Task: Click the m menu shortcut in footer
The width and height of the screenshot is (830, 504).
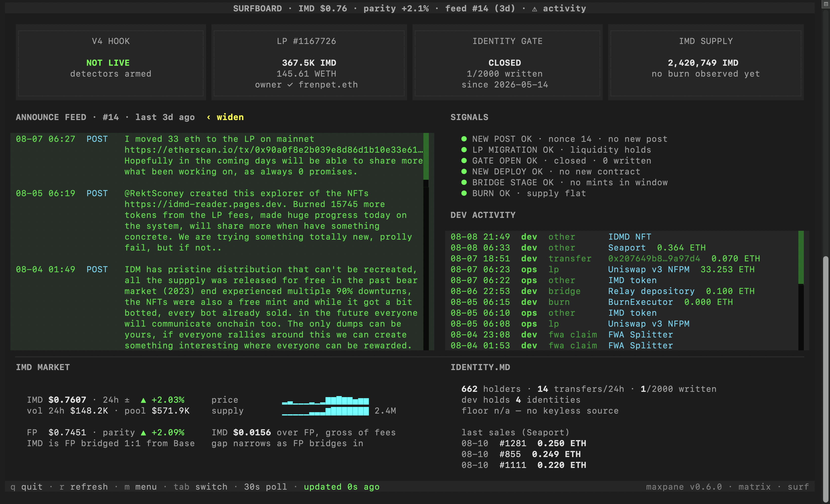Action: (x=141, y=487)
